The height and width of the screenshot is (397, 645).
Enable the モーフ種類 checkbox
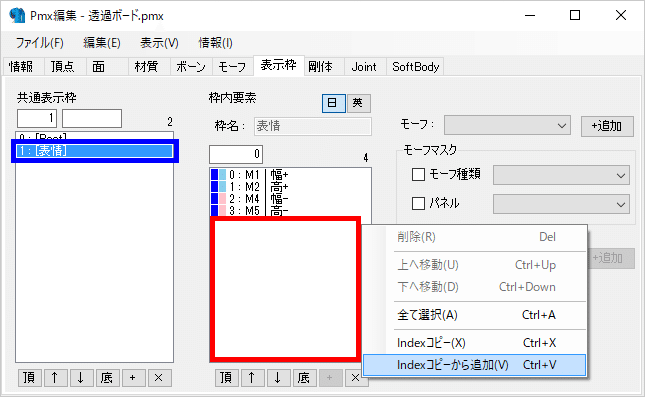[x=418, y=174]
